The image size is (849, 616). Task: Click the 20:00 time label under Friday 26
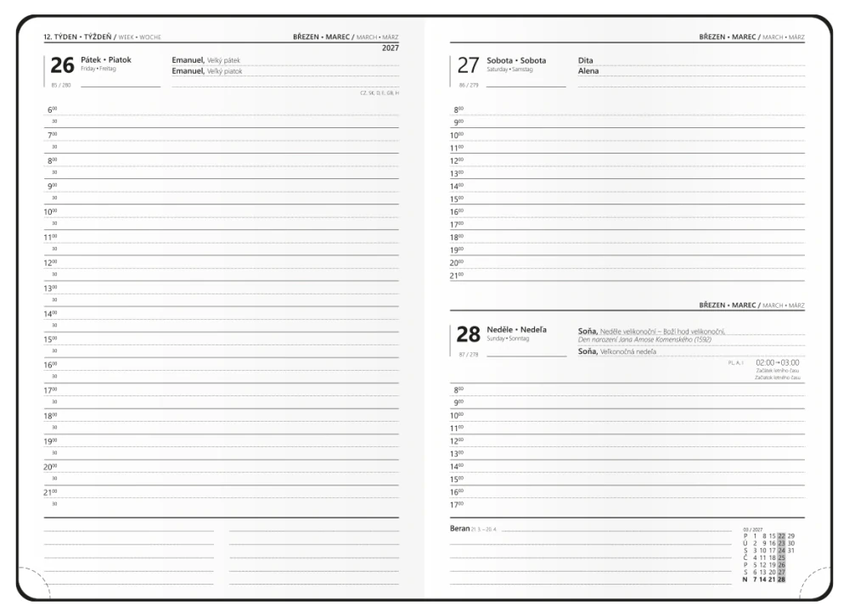point(50,468)
